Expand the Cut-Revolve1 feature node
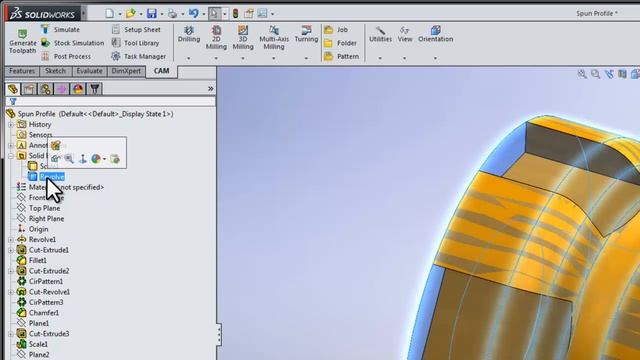This screenshot has width=640, height=360. pos(11,292)
